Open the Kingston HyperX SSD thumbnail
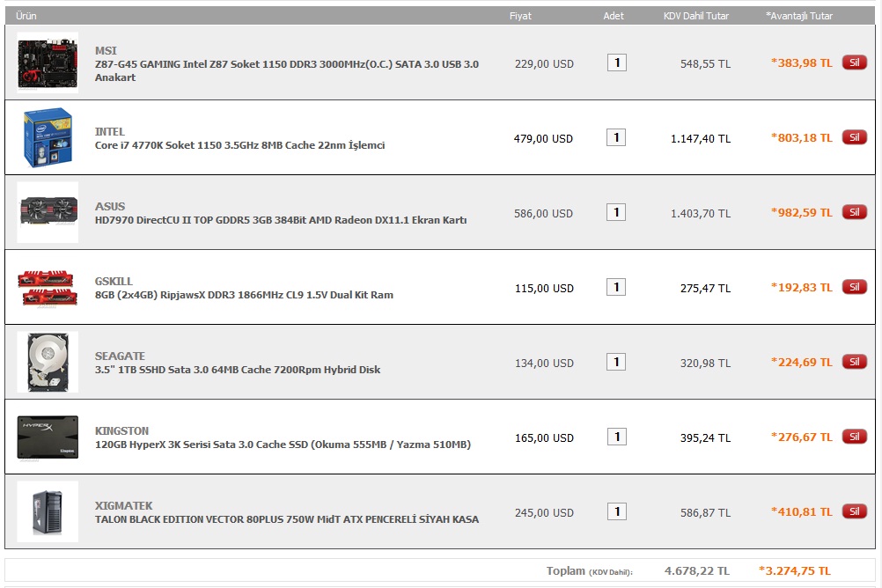This screenshot has width=882, height=588. pyautogui.click(x=48, y=437)
